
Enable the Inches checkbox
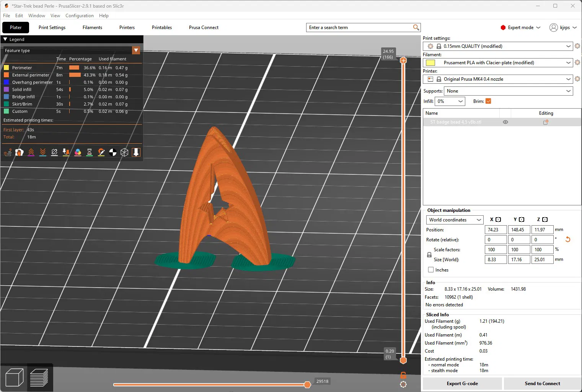click(431, 270)
